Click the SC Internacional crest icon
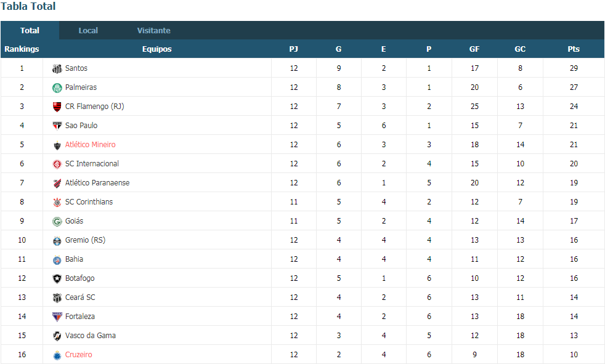The height and width of the screenshot is (364, 605). 57,164
